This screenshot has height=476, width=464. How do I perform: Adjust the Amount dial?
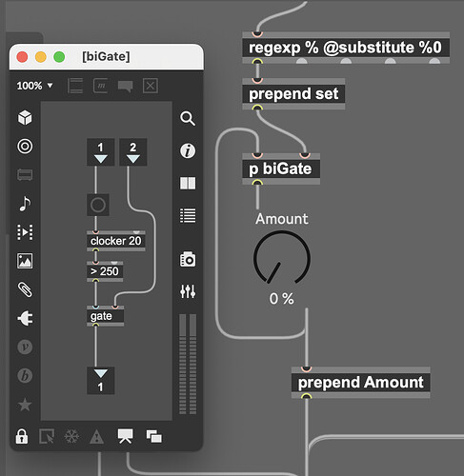click(282, 258)
